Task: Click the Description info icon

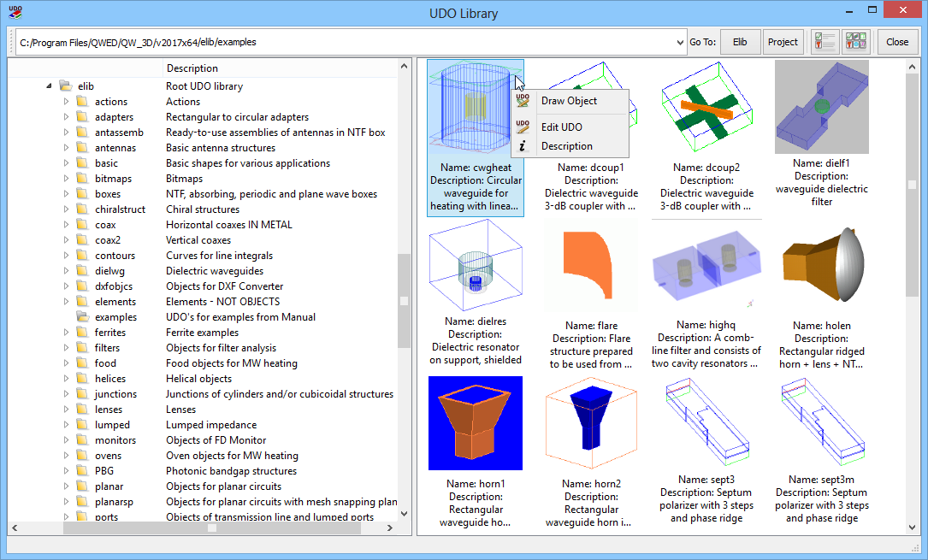Action: [523, 146]
